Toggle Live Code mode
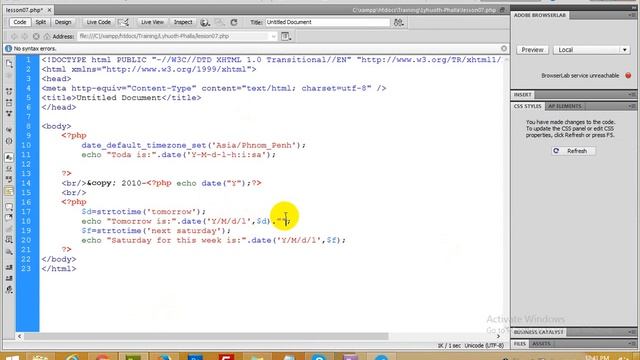Image resolution: width=640 pixels, height=360 pixels. (x=98, y=22)
